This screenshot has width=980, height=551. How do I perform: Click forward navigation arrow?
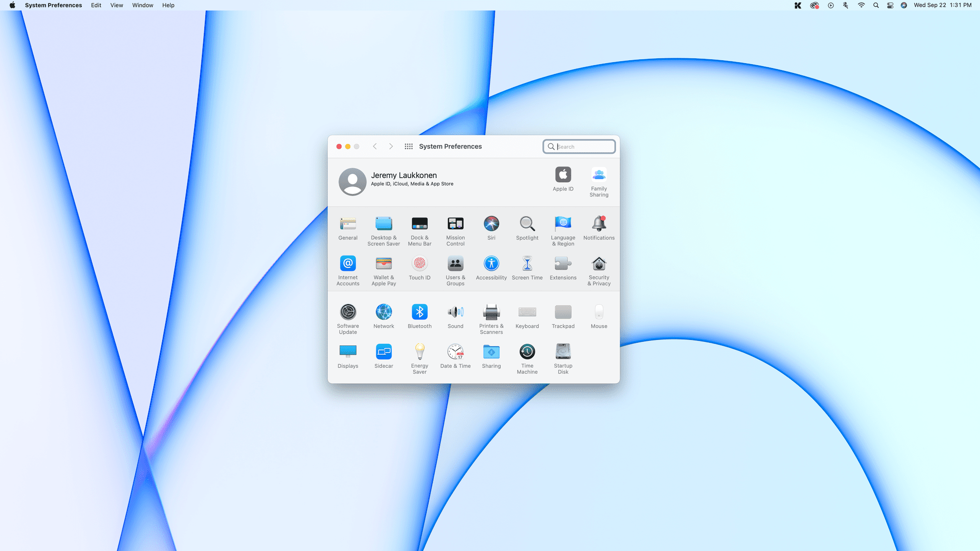tap(391, 146)
